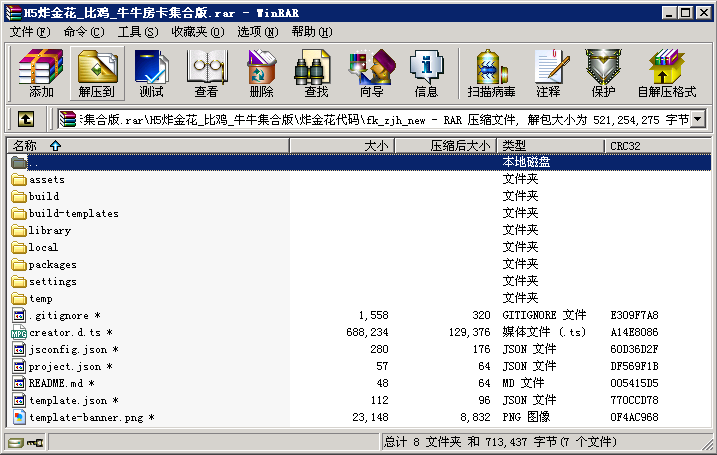The width and height of the screenshot is (717, 455).
Task: Click the Protect (保护) shield icon
Action: (x=603, y=73)
